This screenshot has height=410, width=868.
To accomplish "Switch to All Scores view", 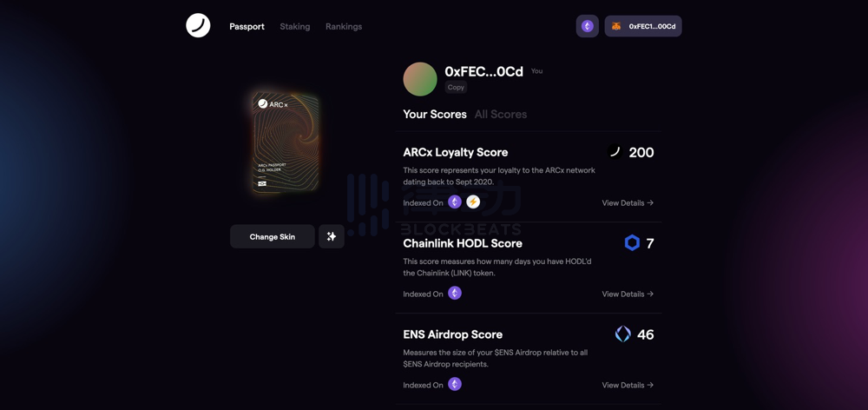I will 501,114.
